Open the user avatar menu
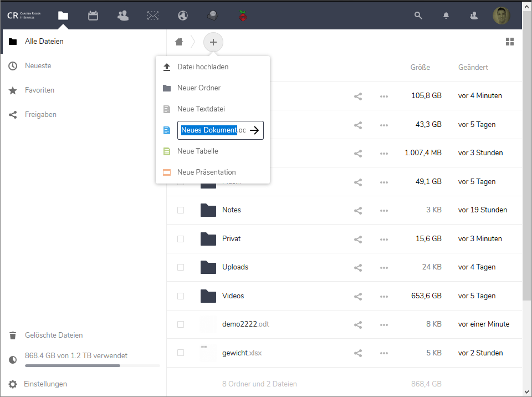The image size is (532, 397). tap(501, 15)
